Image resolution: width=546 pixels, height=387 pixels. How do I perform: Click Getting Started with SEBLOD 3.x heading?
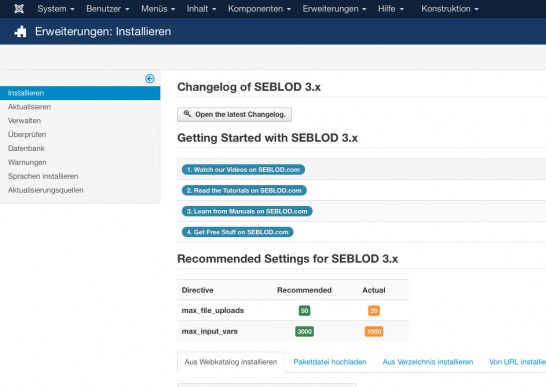coord(267,138)
